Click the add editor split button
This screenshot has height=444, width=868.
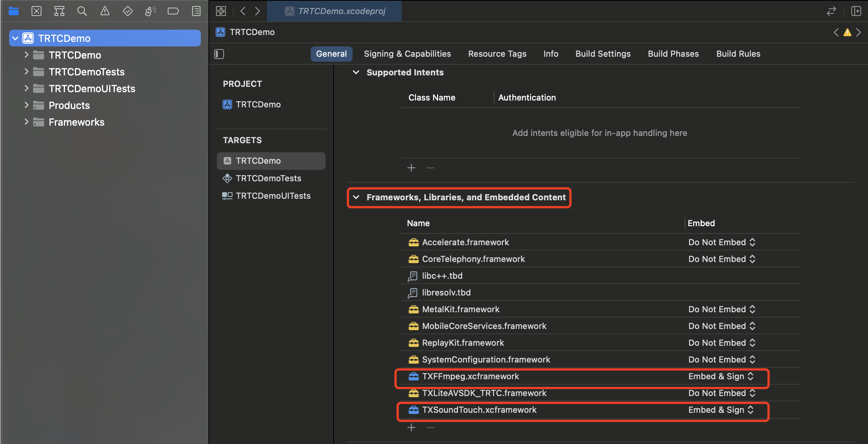[856, 11]
